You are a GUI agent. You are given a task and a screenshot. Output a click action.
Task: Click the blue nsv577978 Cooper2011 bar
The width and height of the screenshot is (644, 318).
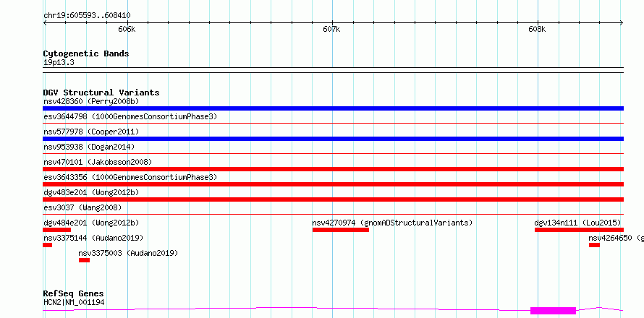(x=333, y=139)
